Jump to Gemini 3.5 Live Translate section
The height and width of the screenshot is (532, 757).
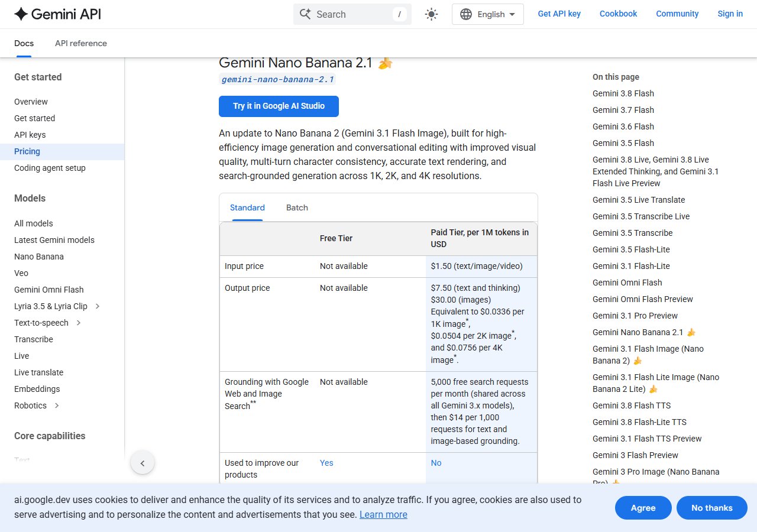[x=639, y=200]
